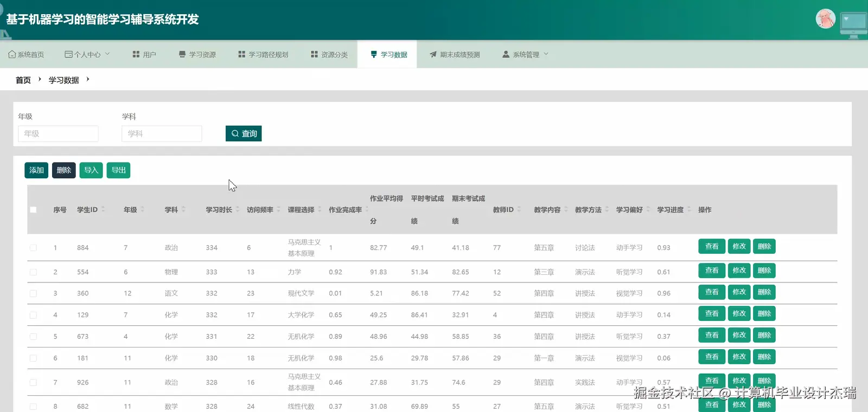868x412 pixels.
Task: Click the 查询 search button
Action: [244, 133]
